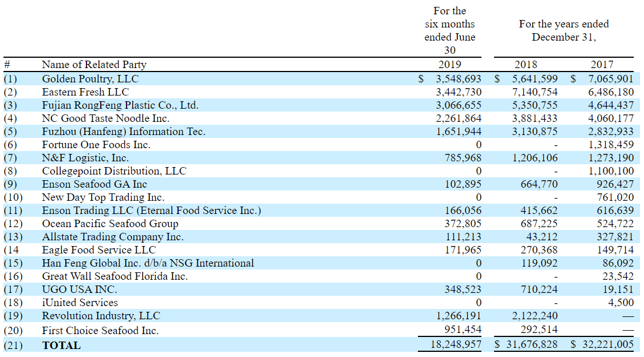644x357 pixels.
Task: Click UGO USA 2019 value 348,523
Action: (463, 289)
